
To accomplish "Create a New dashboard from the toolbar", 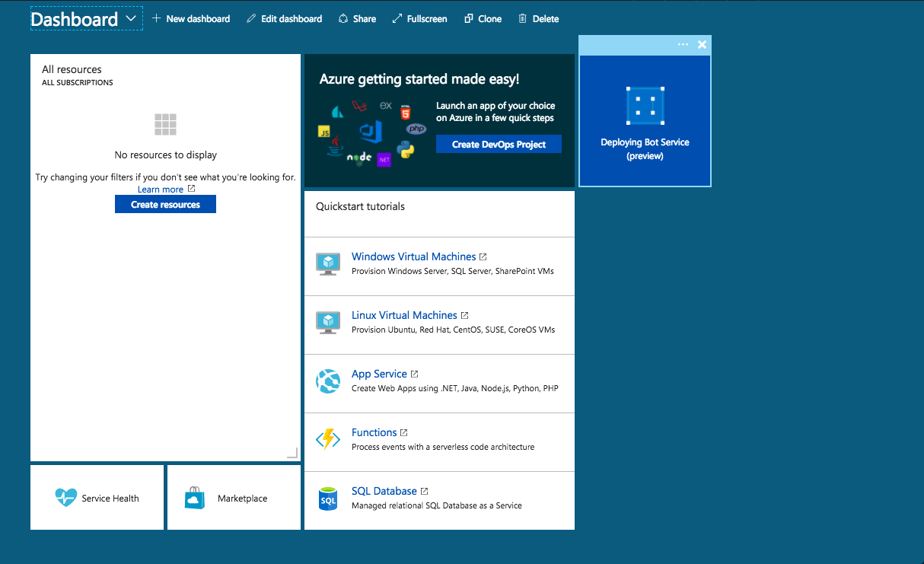I will [191, 19].
